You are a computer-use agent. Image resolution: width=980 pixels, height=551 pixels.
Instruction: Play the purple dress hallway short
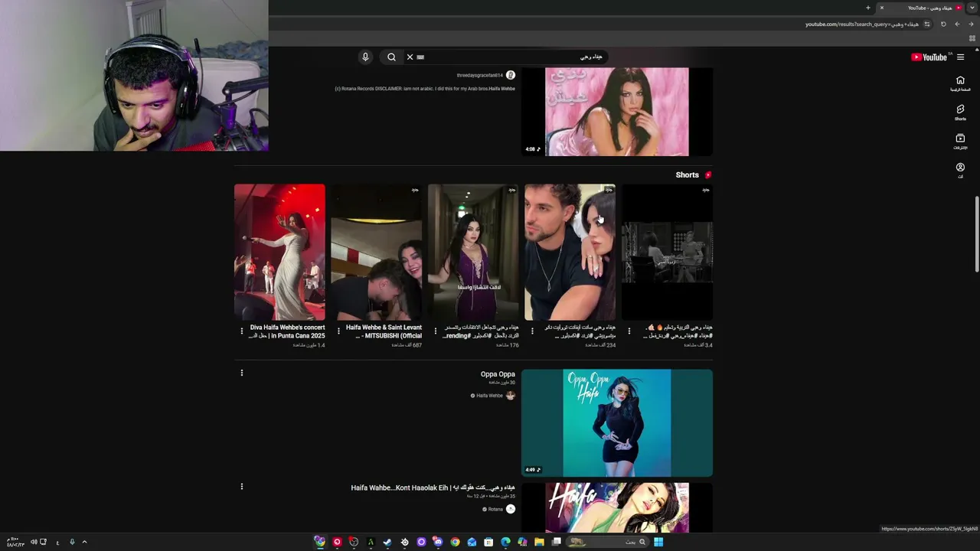473,252
